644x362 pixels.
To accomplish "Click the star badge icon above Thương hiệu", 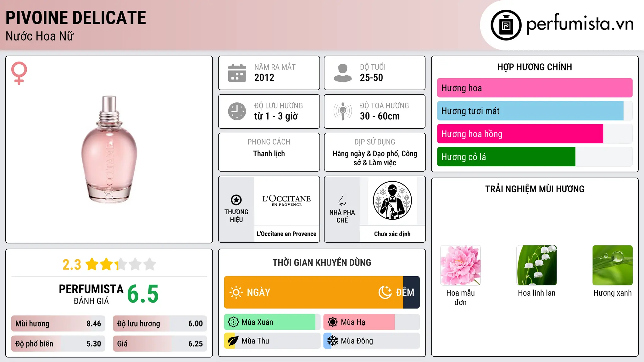I will tap(236, 200).
